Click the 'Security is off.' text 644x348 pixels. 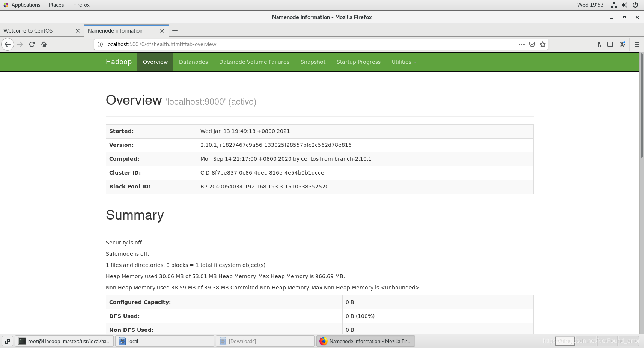tap(125, 243)
